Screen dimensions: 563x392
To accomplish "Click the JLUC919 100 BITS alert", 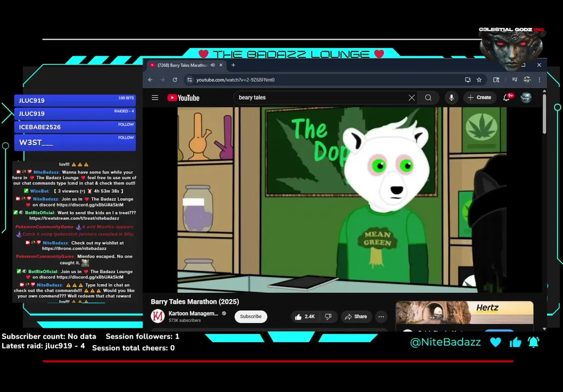I will click(75, 100).
